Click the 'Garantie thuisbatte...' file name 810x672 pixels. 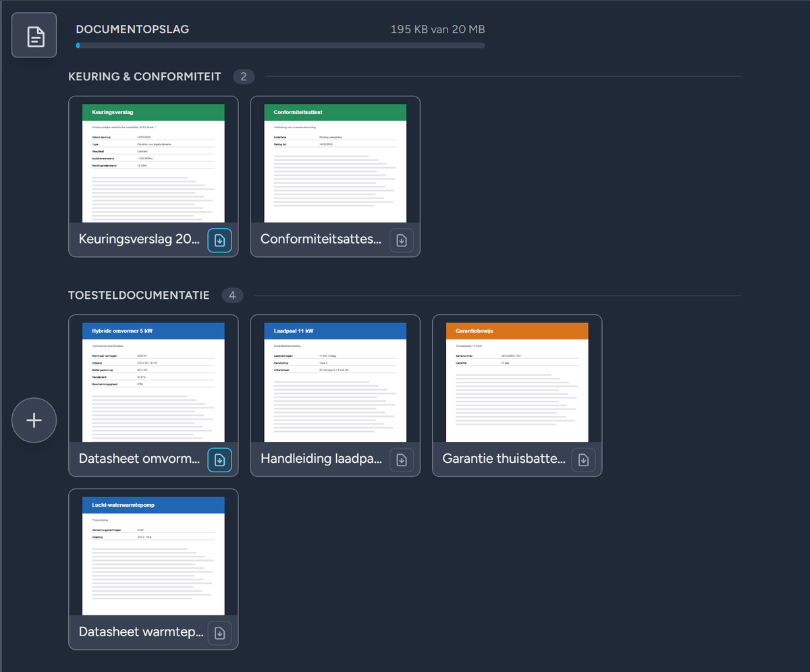[x=504, y=459]
